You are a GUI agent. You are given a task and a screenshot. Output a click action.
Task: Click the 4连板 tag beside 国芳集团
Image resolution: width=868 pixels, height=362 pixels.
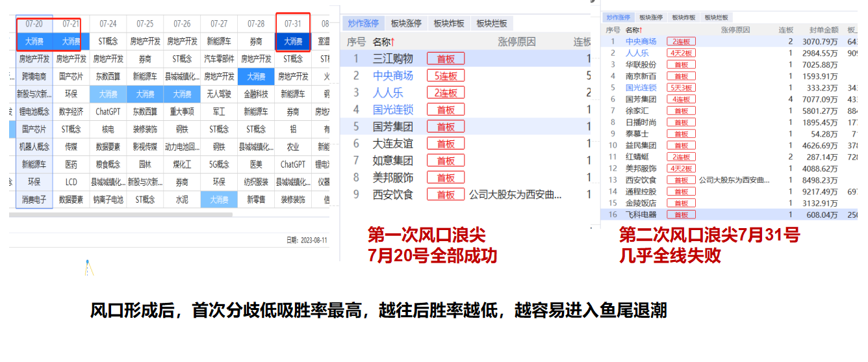pos(681,99)
